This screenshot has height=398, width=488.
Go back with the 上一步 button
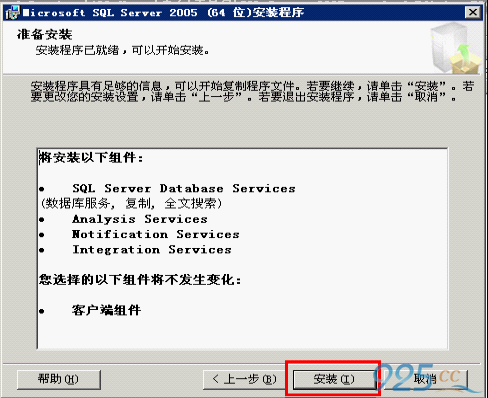pos(244,379)
